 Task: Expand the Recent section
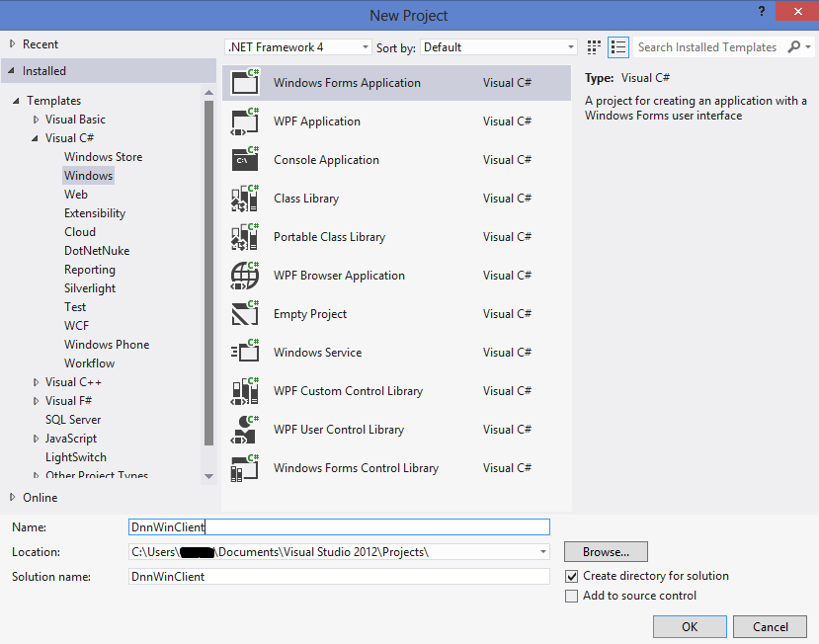pyautogui.click(x=12, y=44)
